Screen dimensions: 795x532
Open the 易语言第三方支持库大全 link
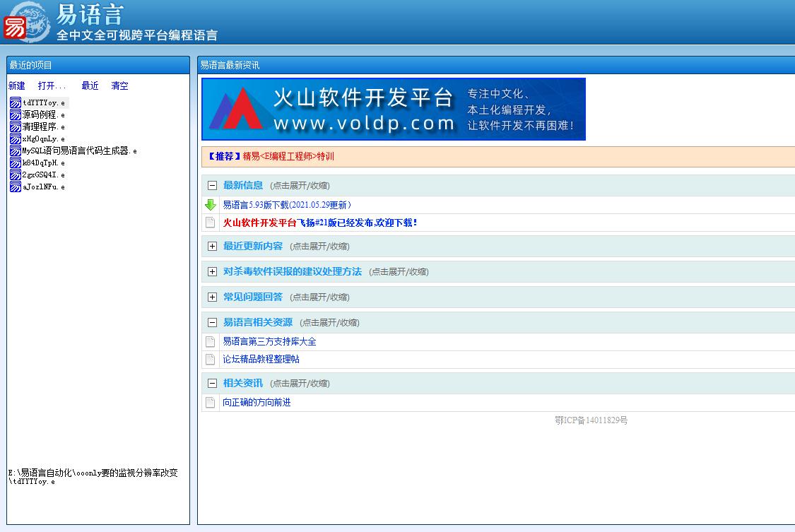pos(269,342)
